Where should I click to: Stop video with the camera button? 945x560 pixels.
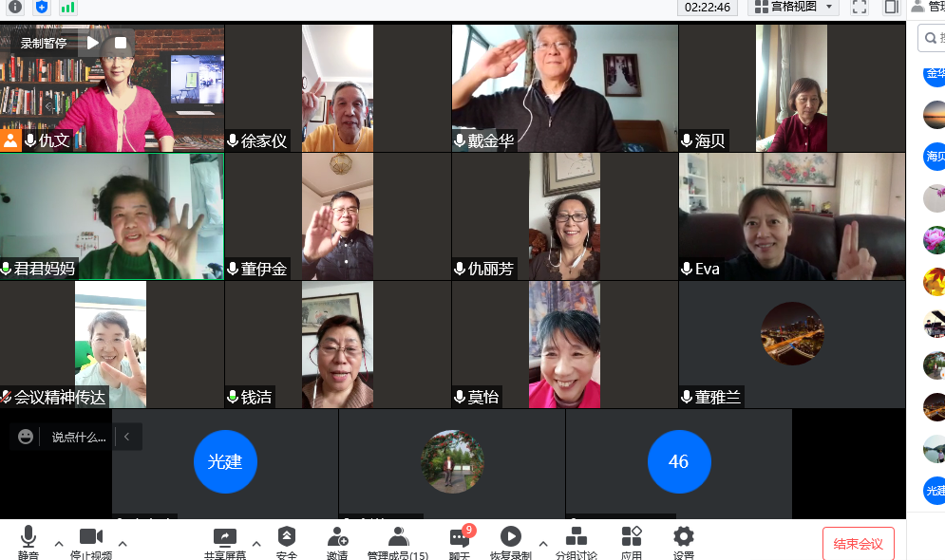[x=91, y=541]
